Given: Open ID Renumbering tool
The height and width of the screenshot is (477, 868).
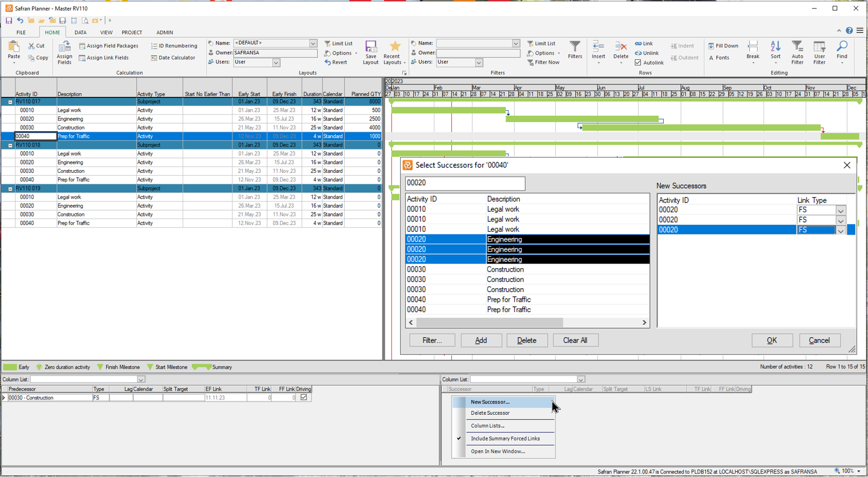Looking at the screenshot, I should 174,46.
